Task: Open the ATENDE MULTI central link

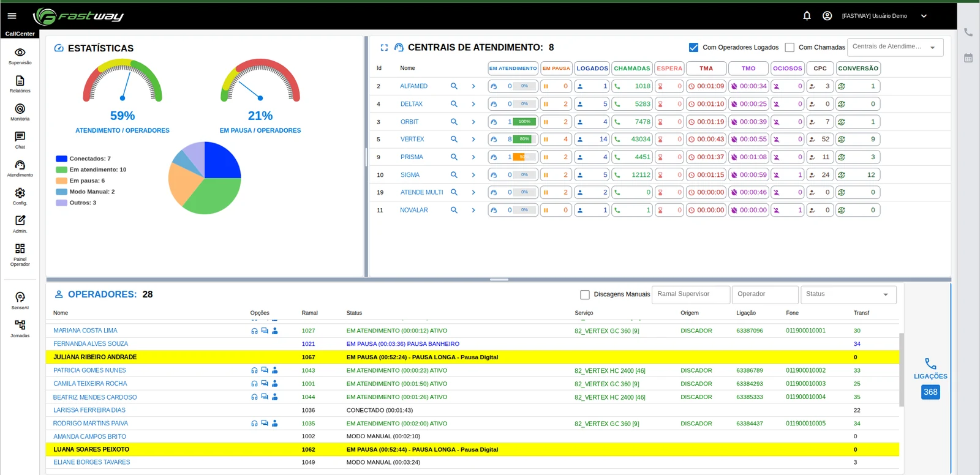Action: click(x=421, y=192)
